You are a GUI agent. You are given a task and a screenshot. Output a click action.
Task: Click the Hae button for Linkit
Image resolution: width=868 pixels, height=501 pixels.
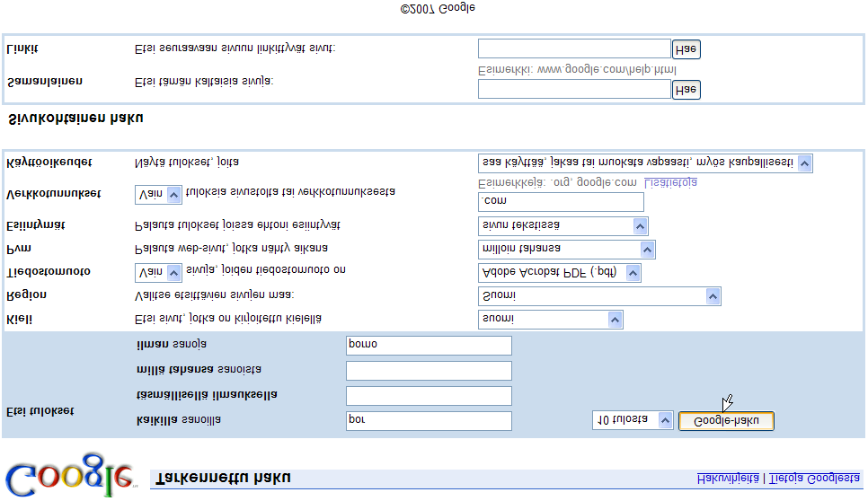[x=686, y=49]
